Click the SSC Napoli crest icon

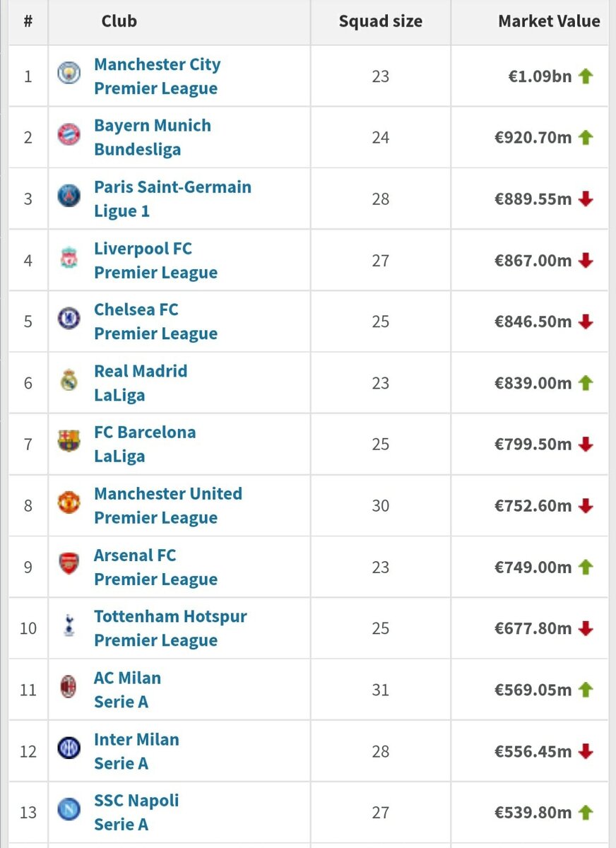pos(69,810)
